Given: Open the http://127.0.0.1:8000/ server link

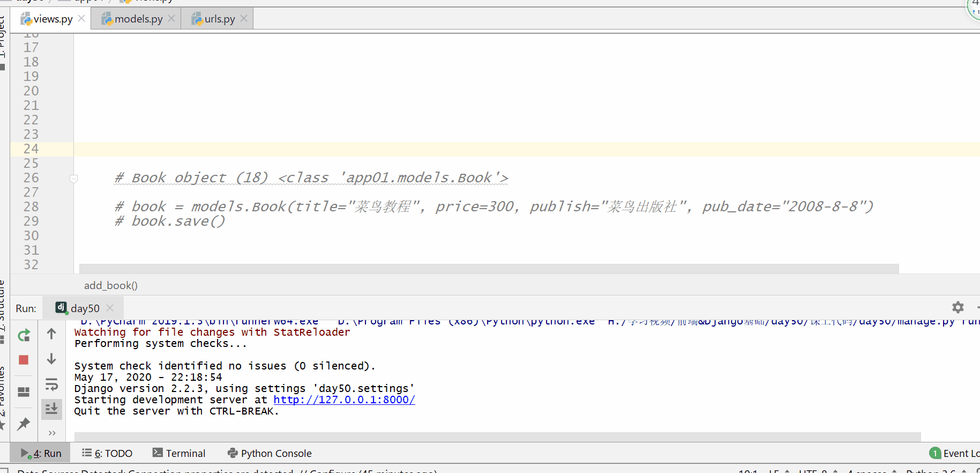Looking at the screenshot, I should point(344,400).
